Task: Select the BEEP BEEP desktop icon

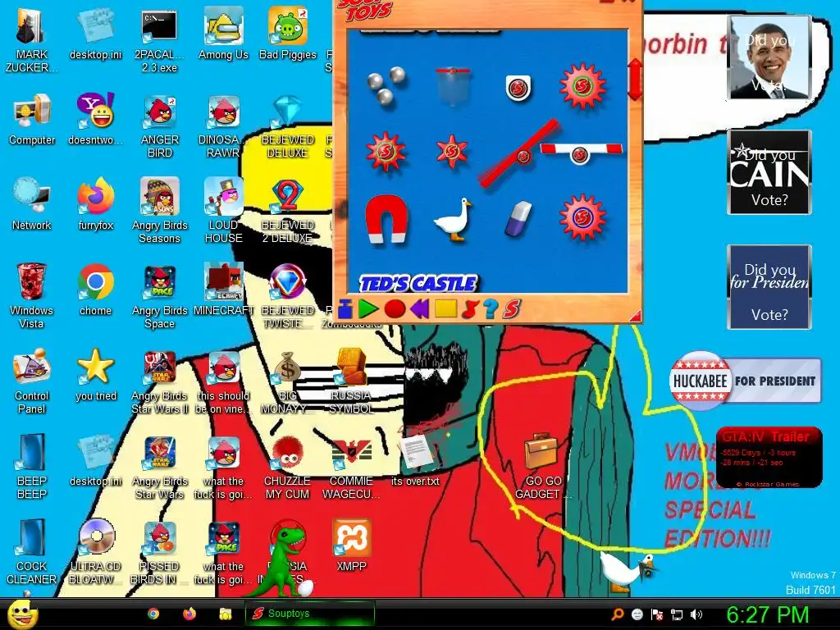Action: click(32, 466)
